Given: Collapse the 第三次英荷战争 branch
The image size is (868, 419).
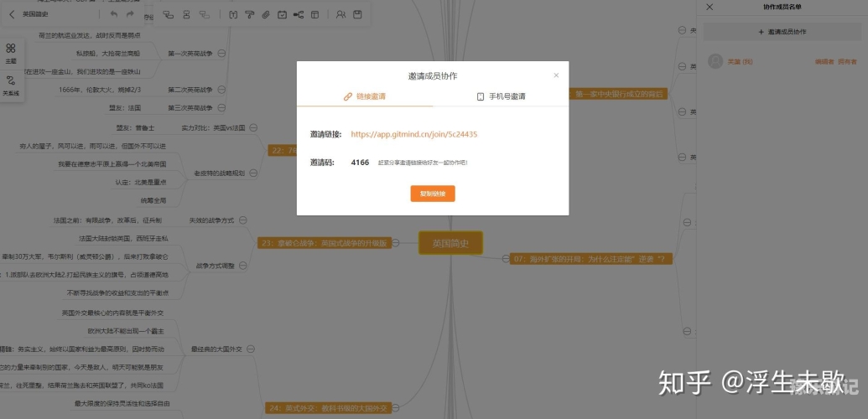Looking at the screenshot, I should coord(221,107).
